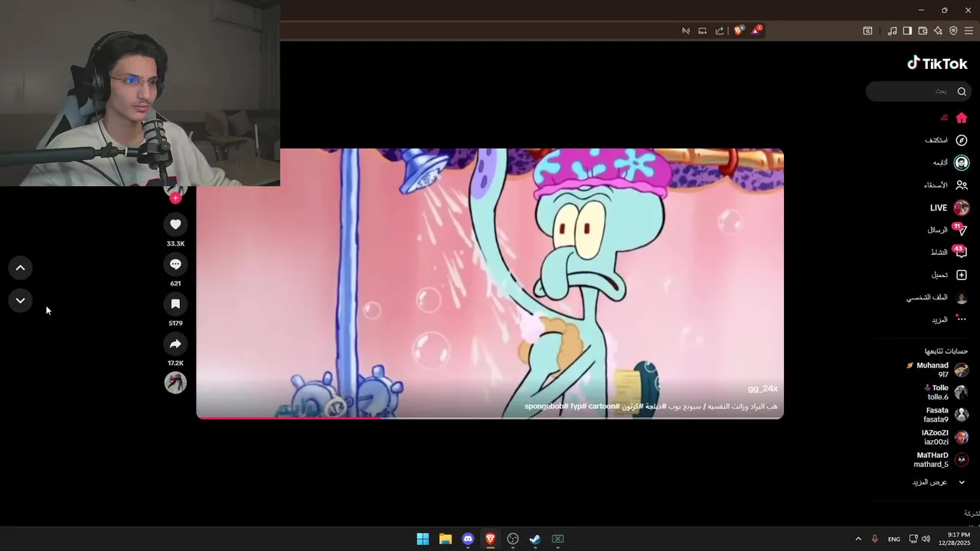
Task: Bookmark the video to favorites
Action: coord(175,304)
